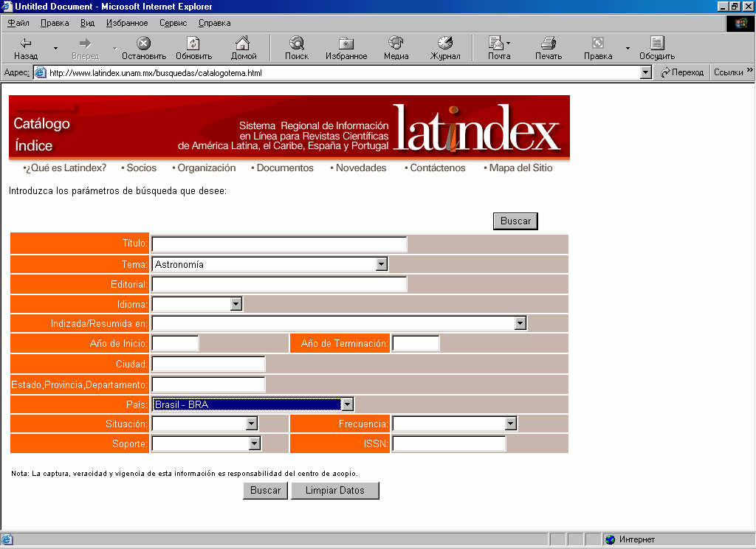Viewport: 756px width, 549px height.
Task: Click the Stop (Остановить) toolbar icon
Action: [144, 44]
